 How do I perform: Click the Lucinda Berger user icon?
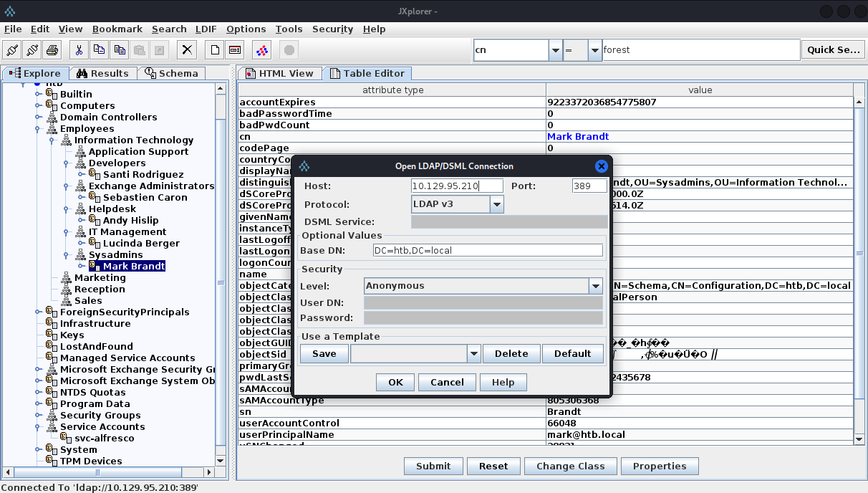(x=96, y=243)
